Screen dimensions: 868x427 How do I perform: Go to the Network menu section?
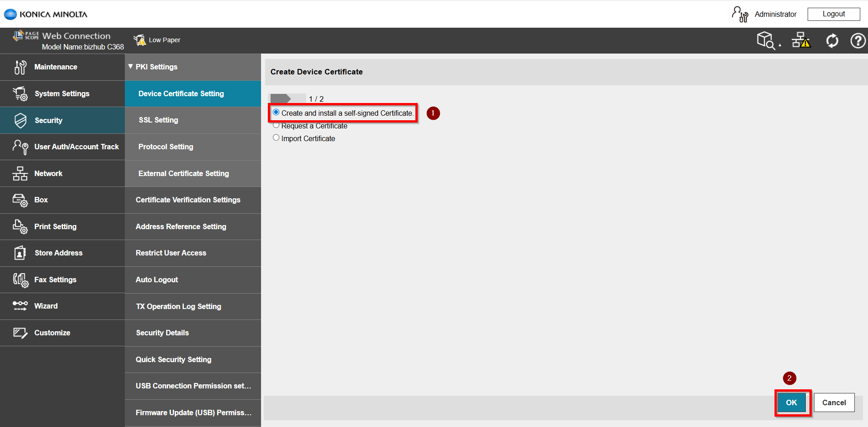point(49,173)
